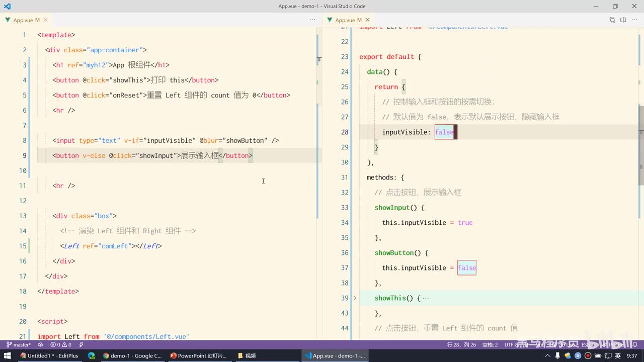
Task: Open notifications bell in status bar
Action: coord(635,345)
